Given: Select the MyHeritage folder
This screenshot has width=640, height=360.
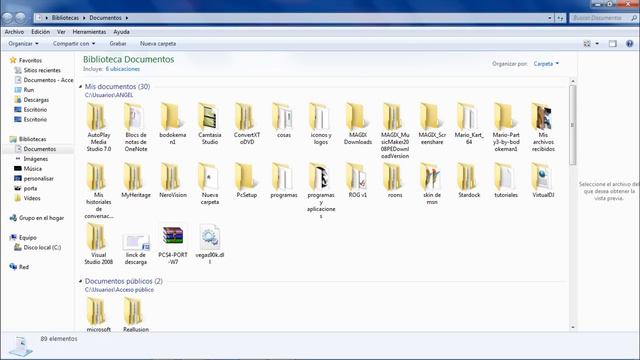Looking at the screenshot, I should [136, 180].
